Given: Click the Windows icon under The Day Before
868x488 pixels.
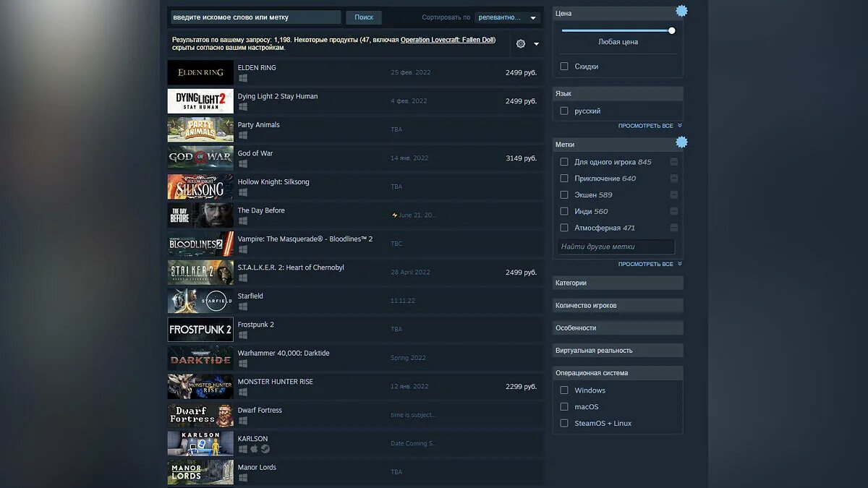Looking at the screenshot, I should [x=243, y=221].
